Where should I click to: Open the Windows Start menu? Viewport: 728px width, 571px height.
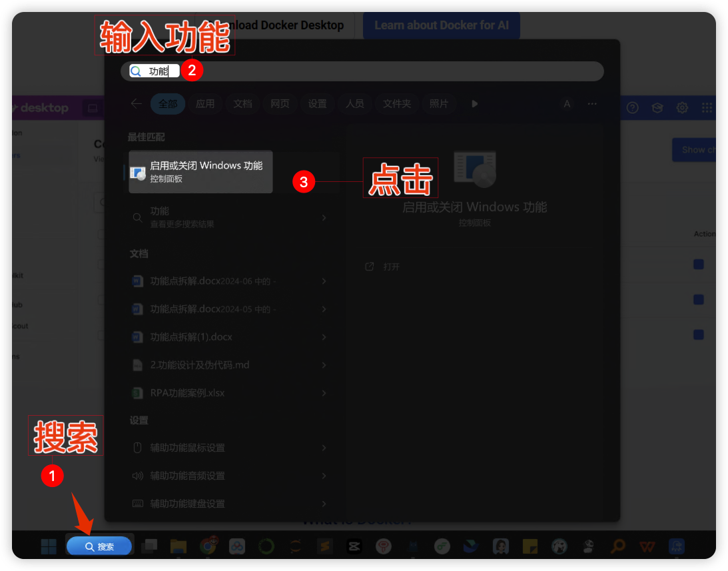[x=49, y=546]
